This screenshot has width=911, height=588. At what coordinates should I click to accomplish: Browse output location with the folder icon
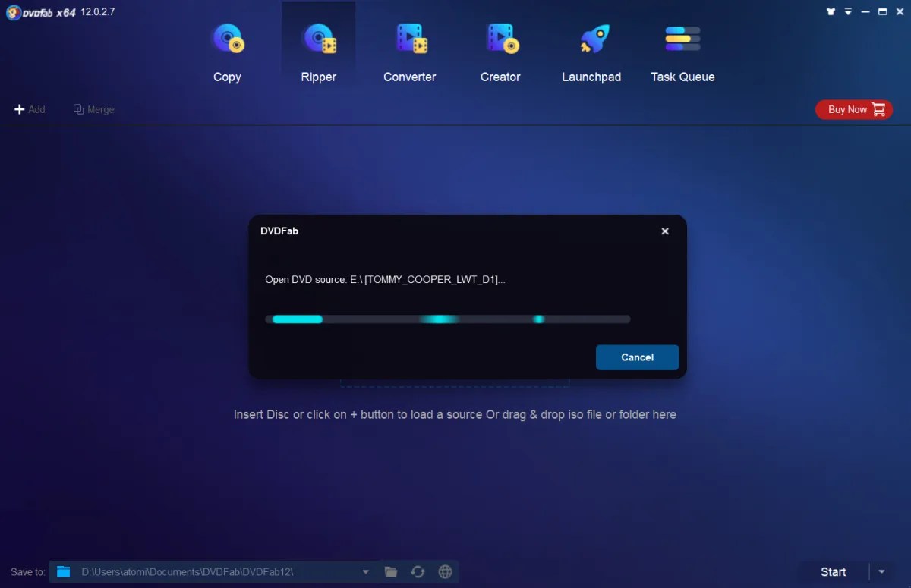point(390,571)
